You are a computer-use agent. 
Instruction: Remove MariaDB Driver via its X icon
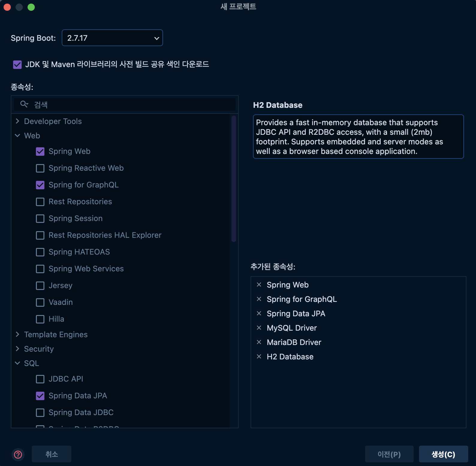[x=259, y=342]
